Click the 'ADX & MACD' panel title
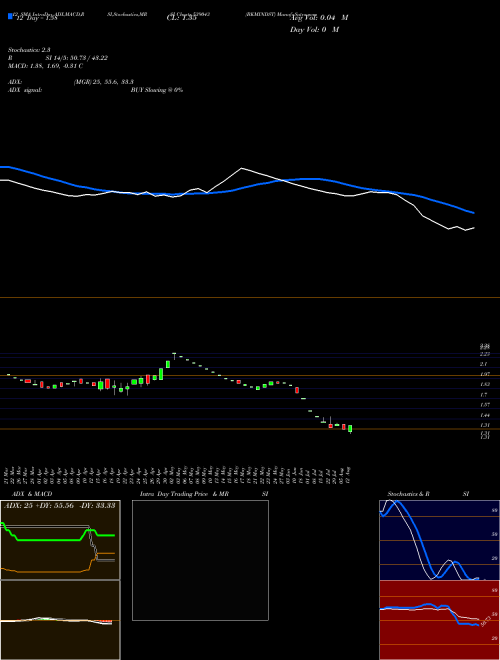 (x=32, y=494)
